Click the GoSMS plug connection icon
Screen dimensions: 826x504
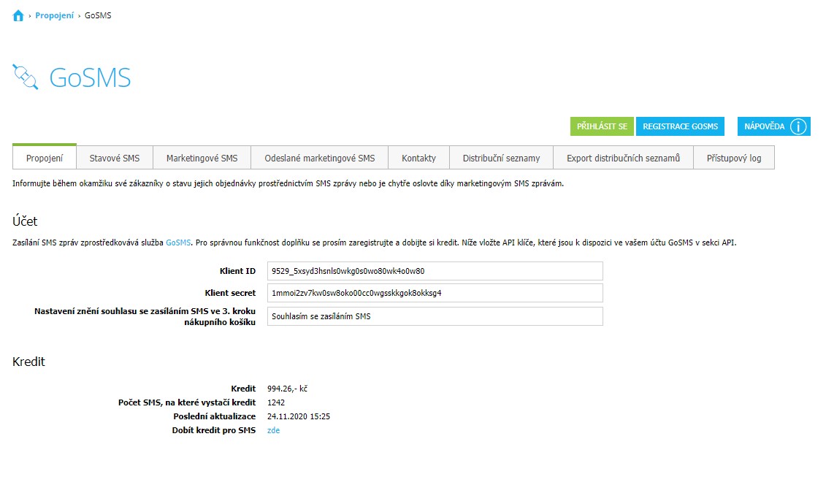click(26, 77)
